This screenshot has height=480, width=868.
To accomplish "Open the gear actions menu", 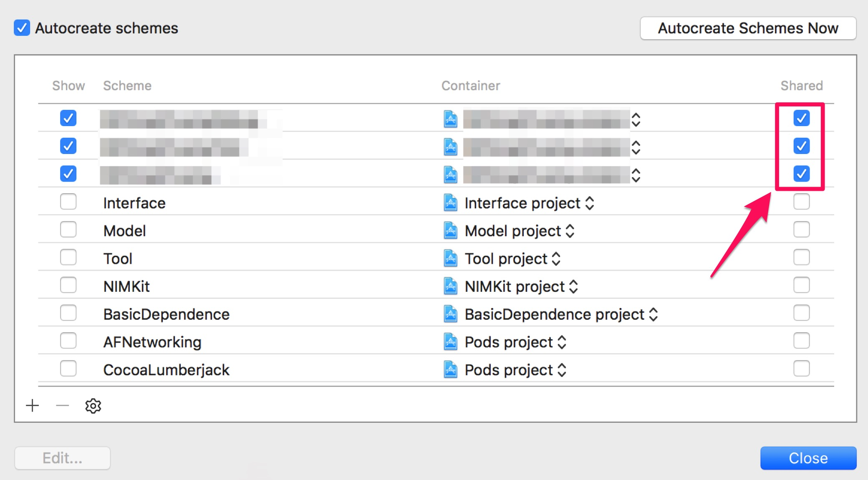I will click(x=93, y=406).
